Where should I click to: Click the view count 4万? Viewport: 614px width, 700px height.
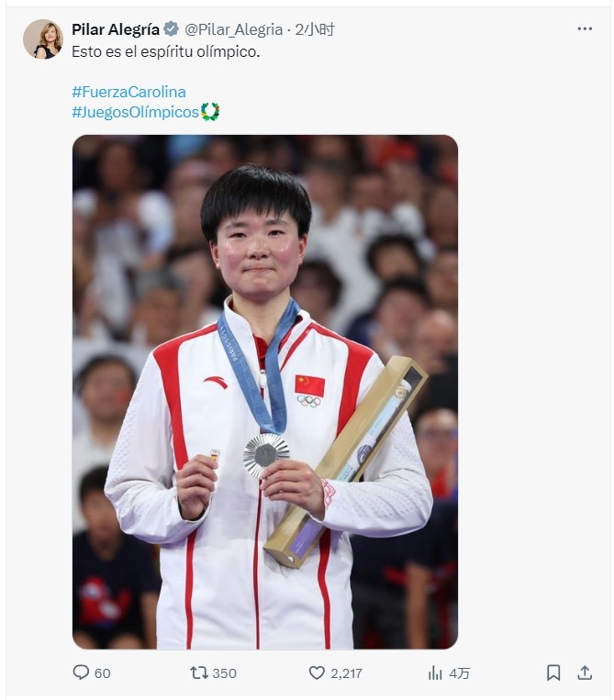[x=459, y=673]
